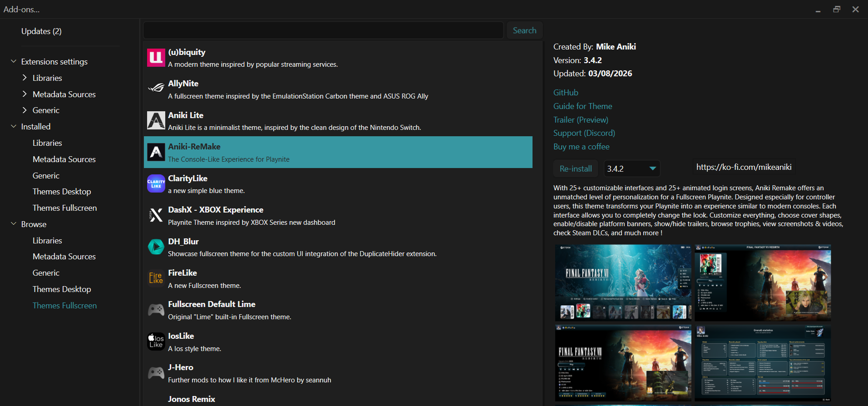Open the Final Fantasy VII sunset screenshot thumbnail

(x=623, y=363)
